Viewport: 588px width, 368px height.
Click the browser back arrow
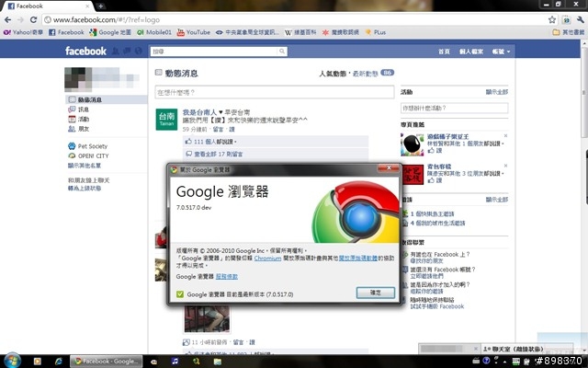[7, 19]
